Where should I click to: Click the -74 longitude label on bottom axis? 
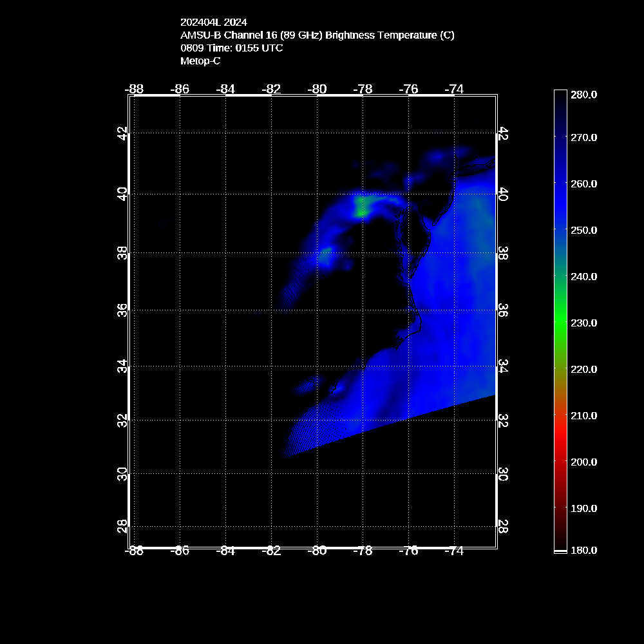454,551
